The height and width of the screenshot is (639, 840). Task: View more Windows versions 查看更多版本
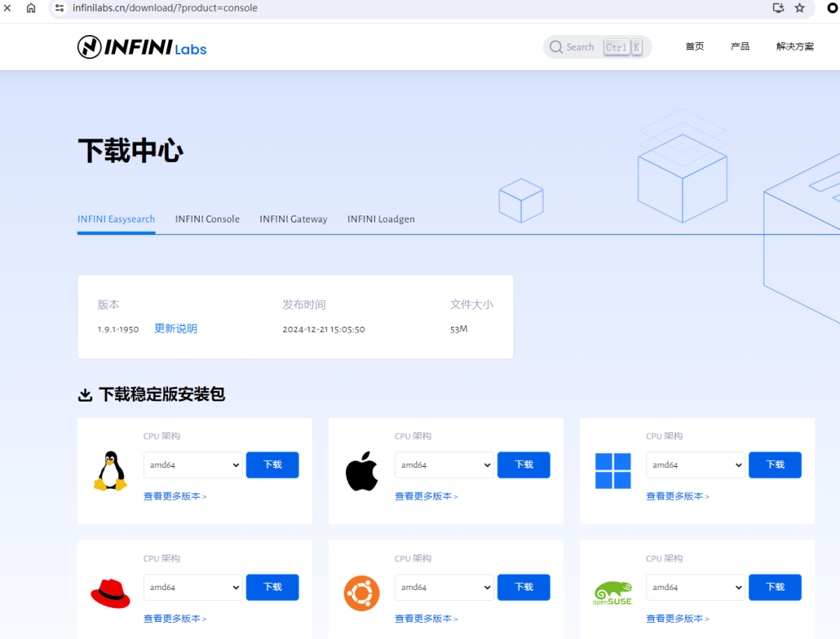tap(677, 497)
